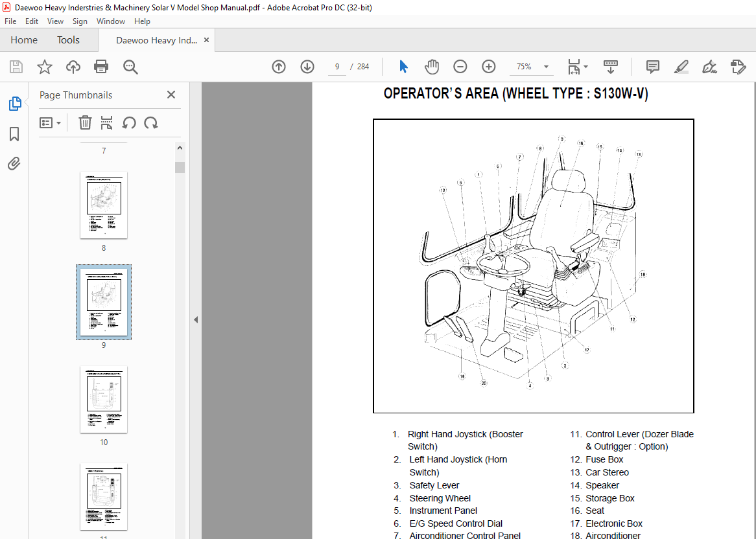
Task: Open the View menu
Action: click(56, 21)
